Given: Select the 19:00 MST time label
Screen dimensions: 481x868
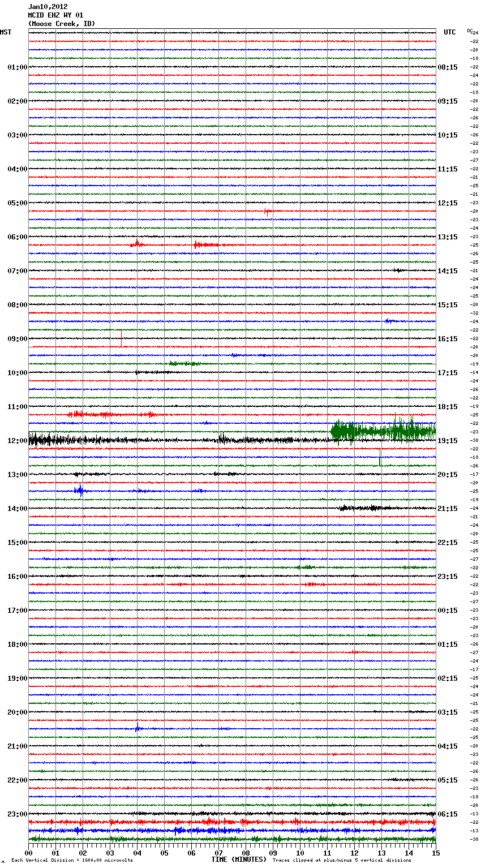Looking at the screenshot, I should click(17, 678).
